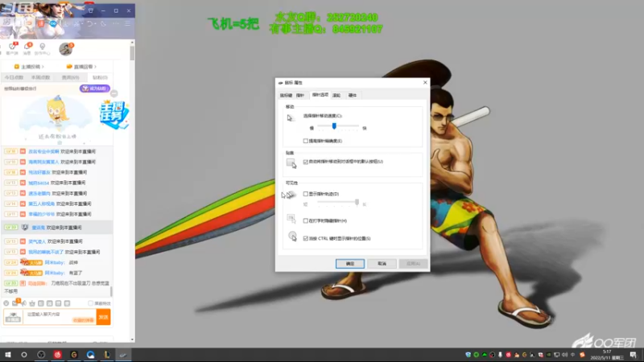The width and height of the screenshot is (644, 362).
Task: Open the creation center lightbulb icon
Action: (x=43, y=48)
